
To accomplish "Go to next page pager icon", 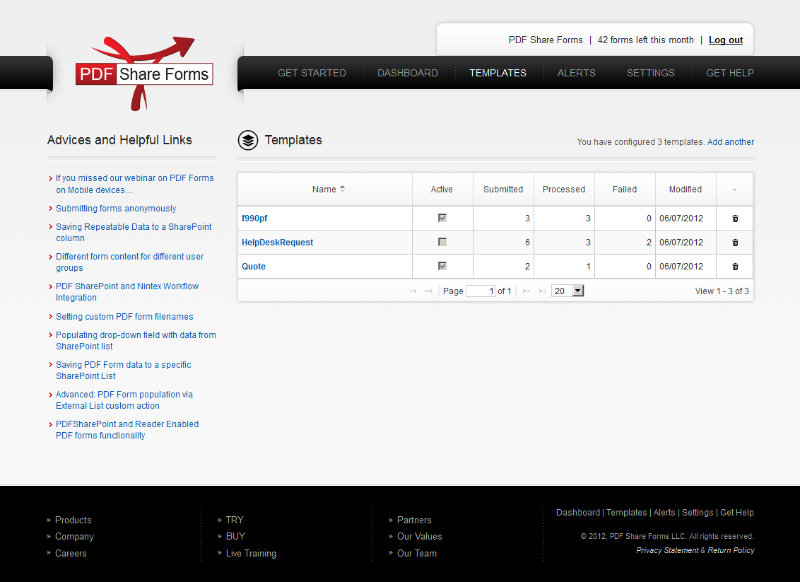I will [527, 291].
